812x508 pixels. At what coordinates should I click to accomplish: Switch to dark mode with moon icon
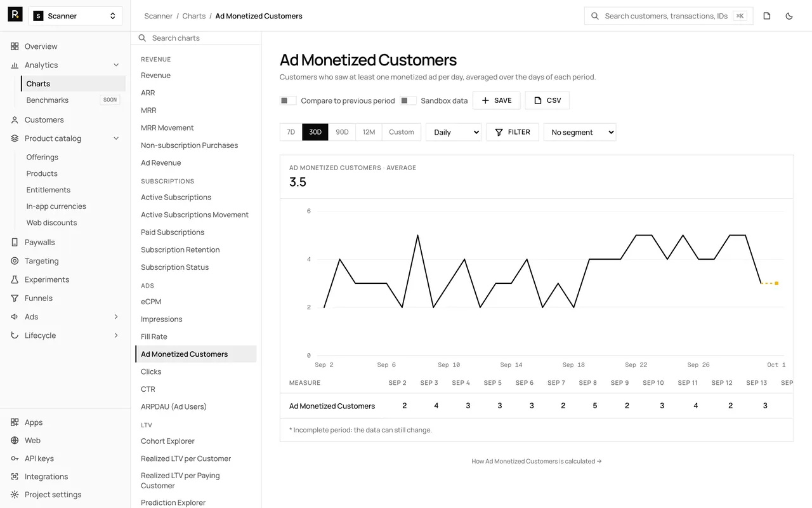(x=789, y=16)
